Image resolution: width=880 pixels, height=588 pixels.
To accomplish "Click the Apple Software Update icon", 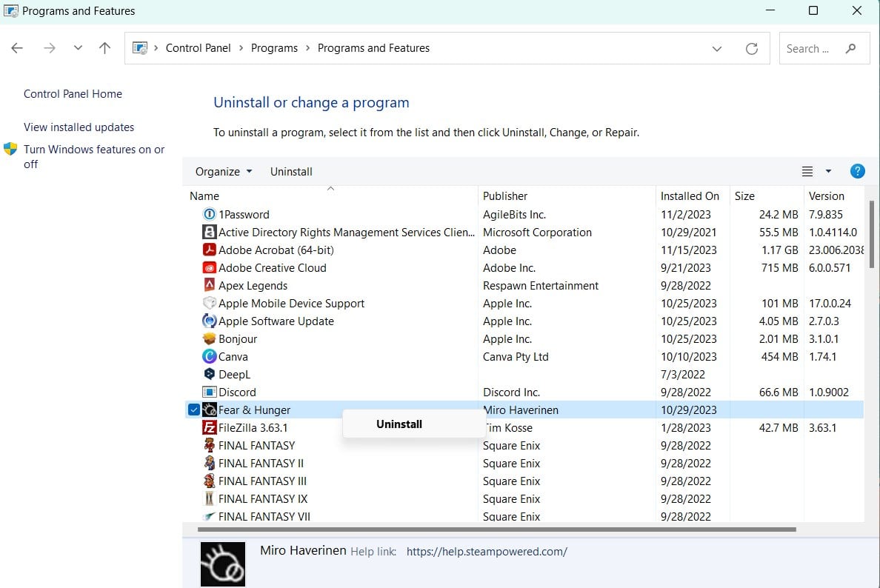I will [210, 321].
